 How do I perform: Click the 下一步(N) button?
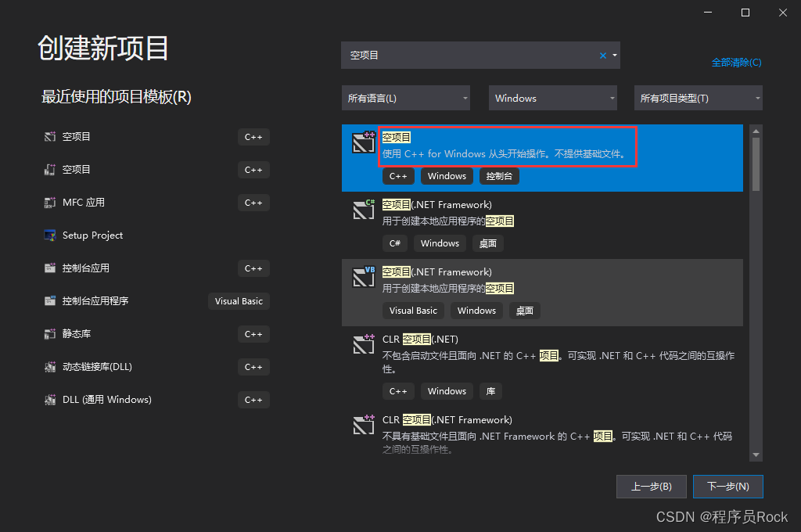tap(728, 487)
